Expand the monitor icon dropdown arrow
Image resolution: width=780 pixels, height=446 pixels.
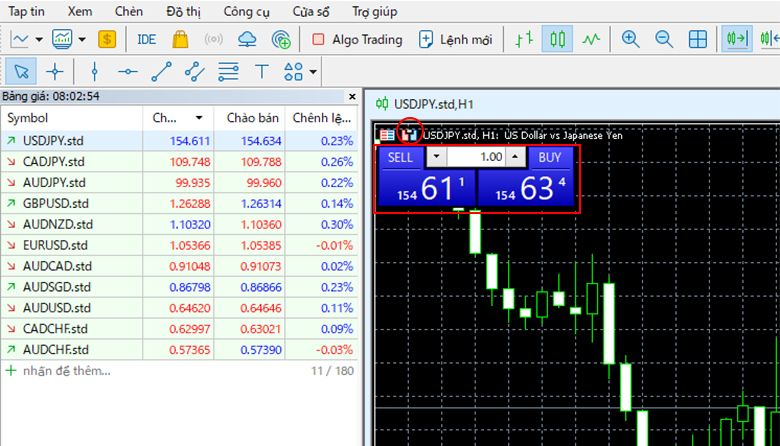pos(82,39)
